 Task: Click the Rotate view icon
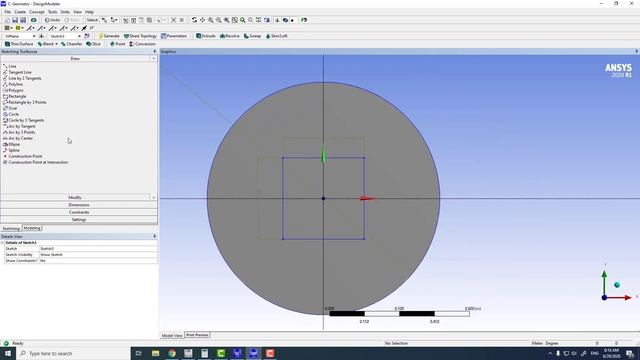coord(194,20)
